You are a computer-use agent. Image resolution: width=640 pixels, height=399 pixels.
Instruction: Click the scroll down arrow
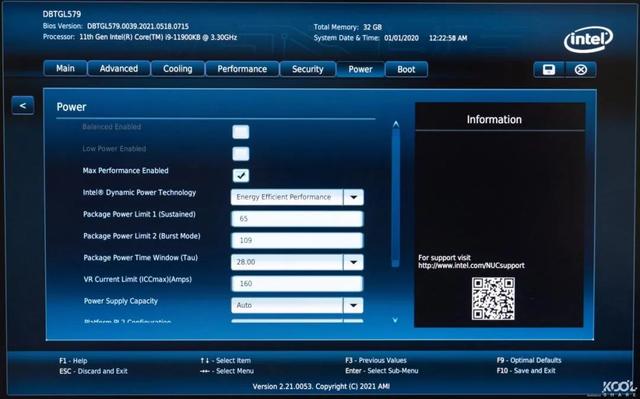point(395,320)
